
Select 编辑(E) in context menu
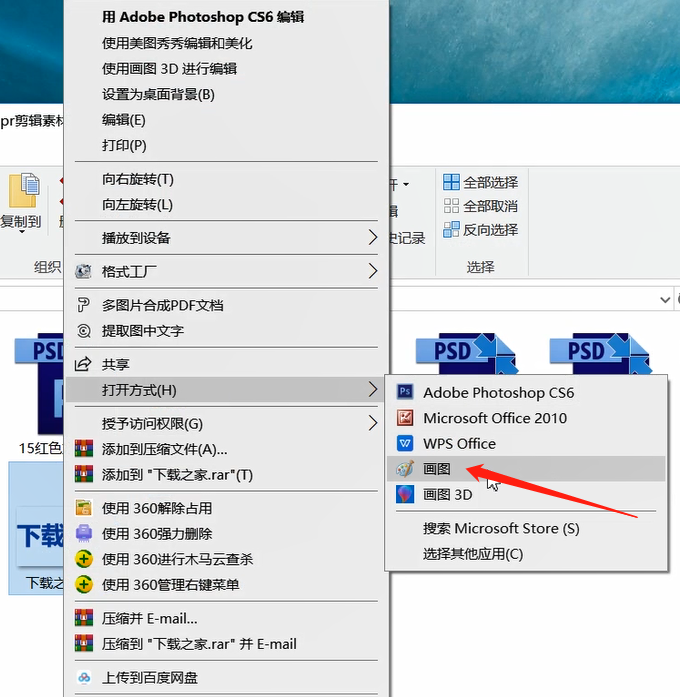(124, 120)
